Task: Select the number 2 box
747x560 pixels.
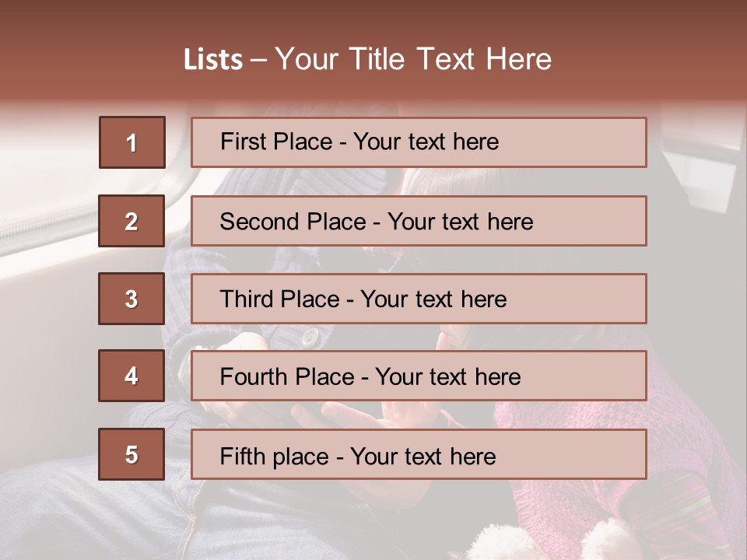Action: (x=132, y=221)
